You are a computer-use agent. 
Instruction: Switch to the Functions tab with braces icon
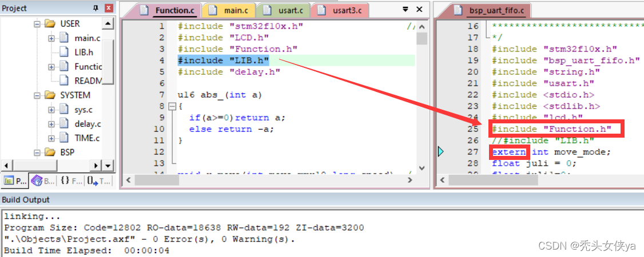point(71,180)
